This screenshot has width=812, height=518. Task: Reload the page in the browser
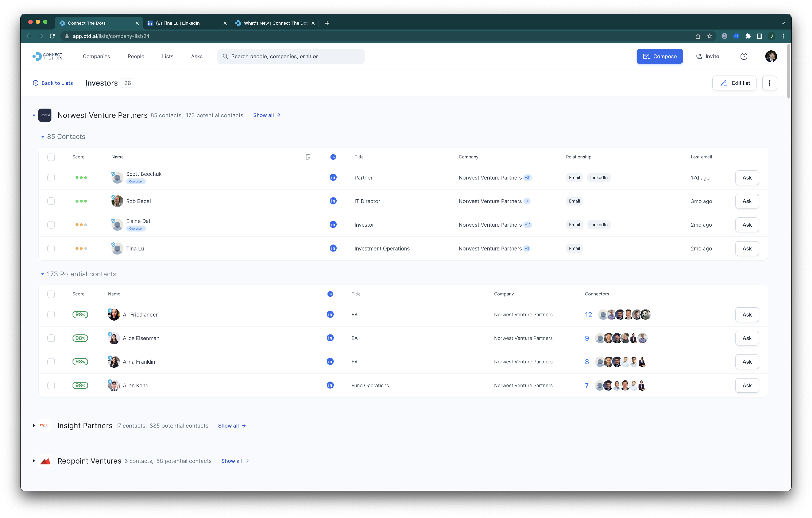pos(52,36)
